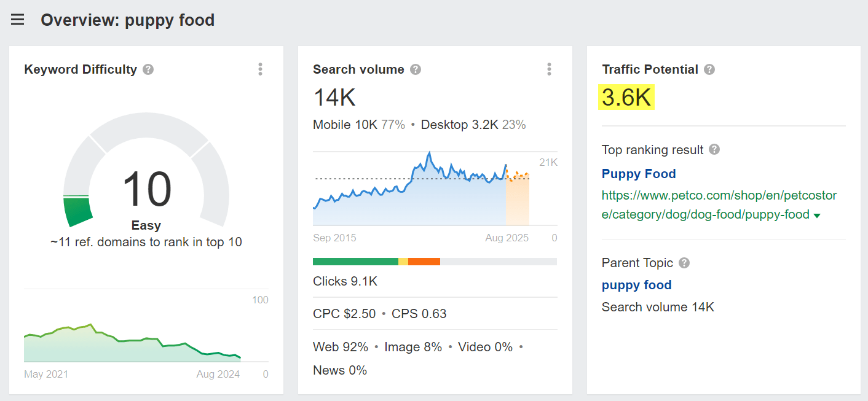Open the hamburger navigation menu
868x401 pixels.
[17, 19]
